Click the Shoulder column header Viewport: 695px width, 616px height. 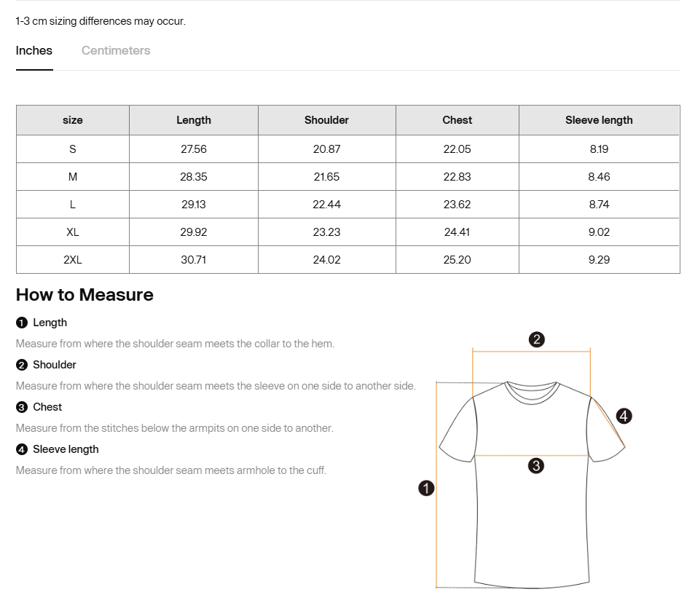[326, 120]
